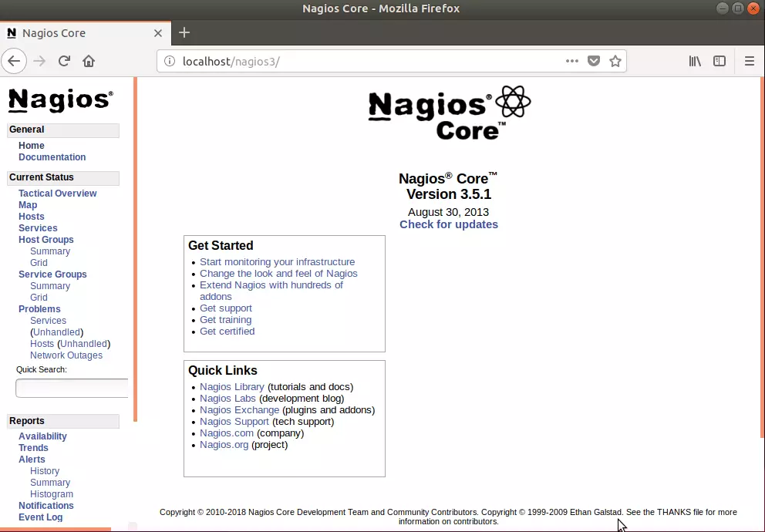Open Trends report link

coord(33,448)
